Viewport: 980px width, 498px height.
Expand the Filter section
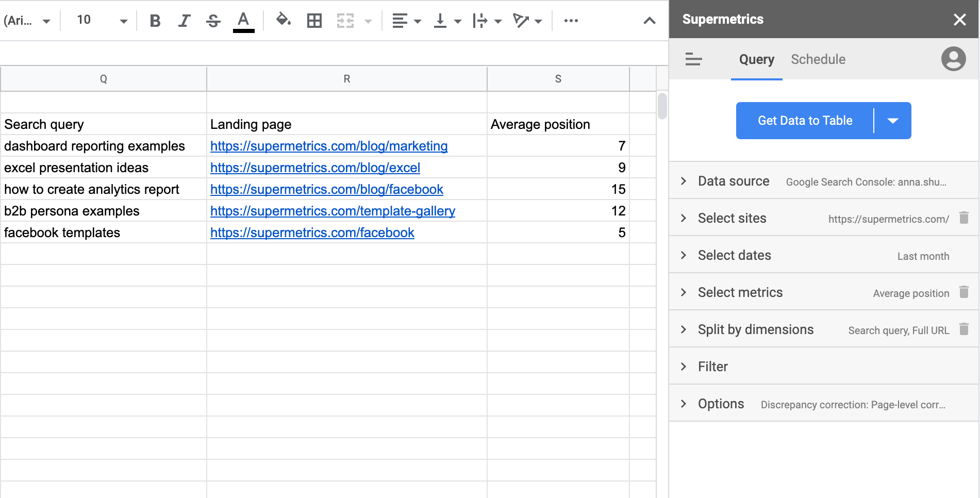(x=824, y=367)
